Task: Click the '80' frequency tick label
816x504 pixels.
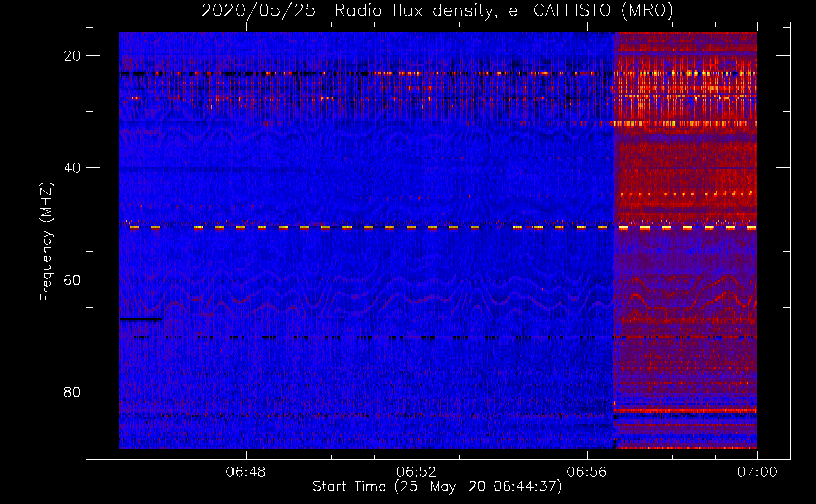Action: click(72, 392)
